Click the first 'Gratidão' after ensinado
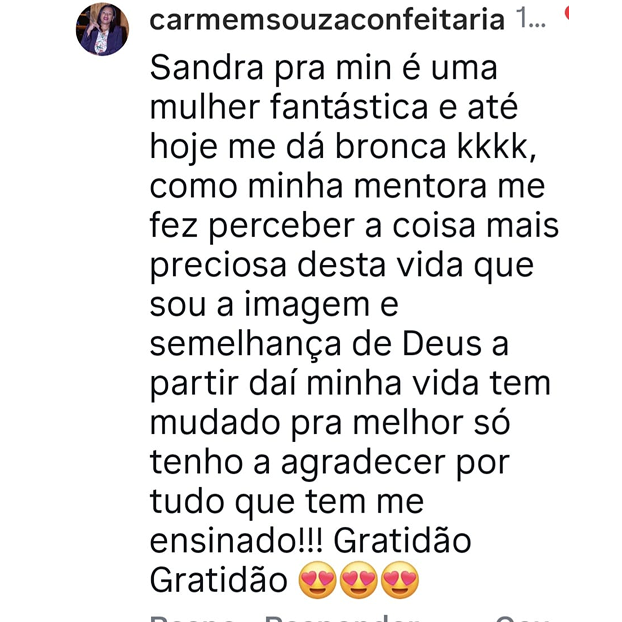The width and height of the screenshot is (622, 622). tap(402, 540)
